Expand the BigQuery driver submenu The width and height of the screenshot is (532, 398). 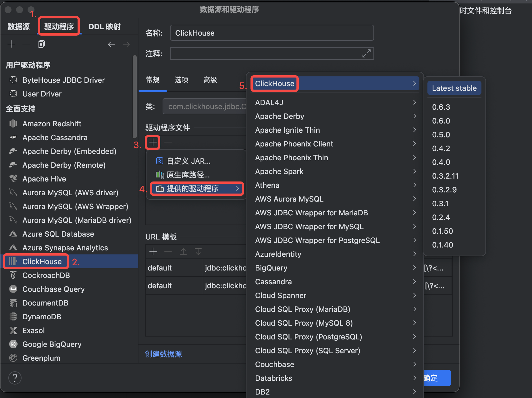335,268
